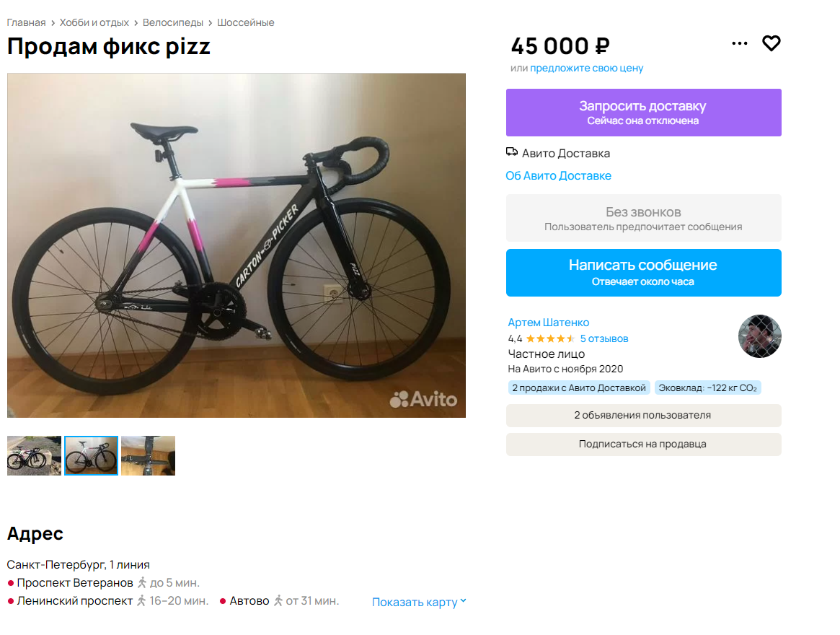This screenshot has width=840, height=635.
Task: Open Велосипеды breadcrumb category
Action: tap(173, 22)
